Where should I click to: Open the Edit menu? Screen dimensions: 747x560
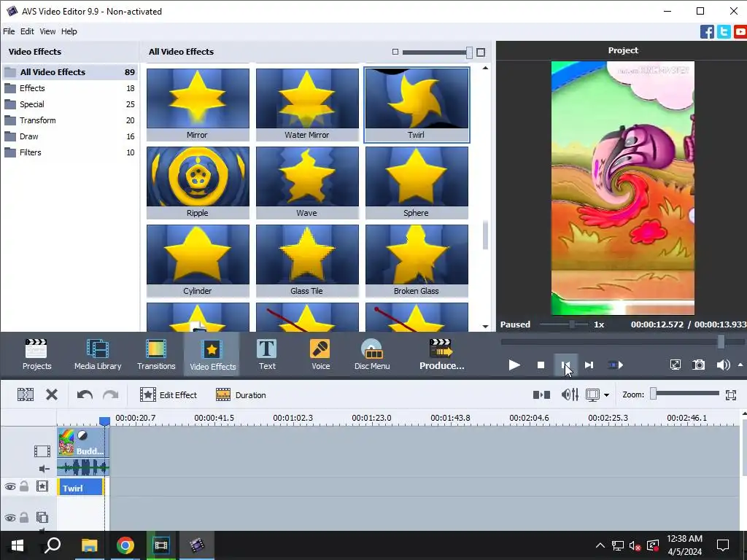click(x=27, y=31)
